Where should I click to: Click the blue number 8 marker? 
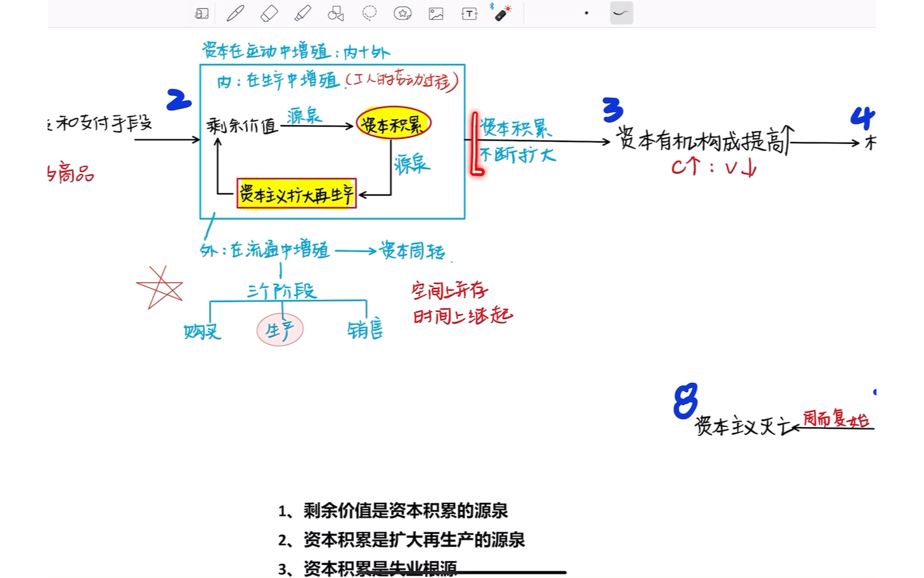point(686,400)
